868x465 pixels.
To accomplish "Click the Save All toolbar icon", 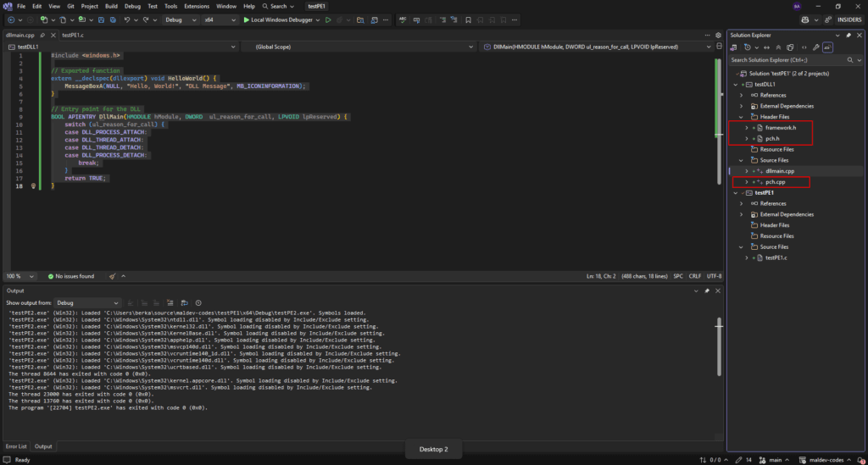I will tap(113, 19).
